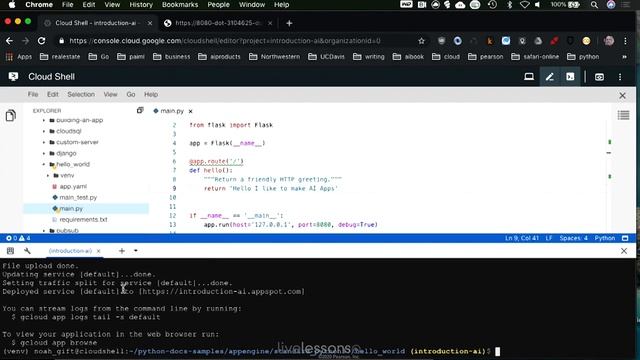640x360 pixels.
Task: Add a new terminal session with plus
Action: pyautogui.click(x=122, y=251)
